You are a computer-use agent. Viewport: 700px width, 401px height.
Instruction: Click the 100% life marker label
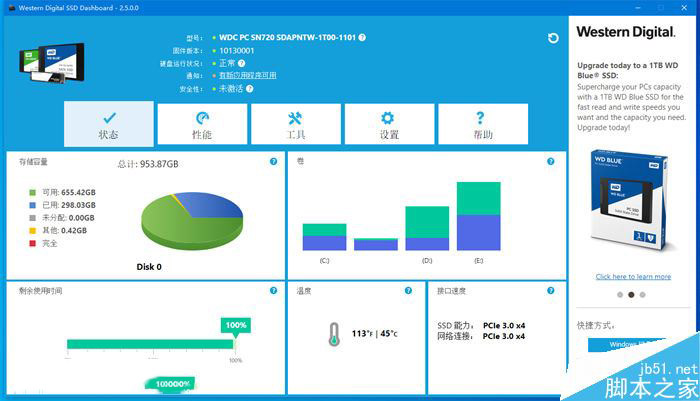click(236, 325)
